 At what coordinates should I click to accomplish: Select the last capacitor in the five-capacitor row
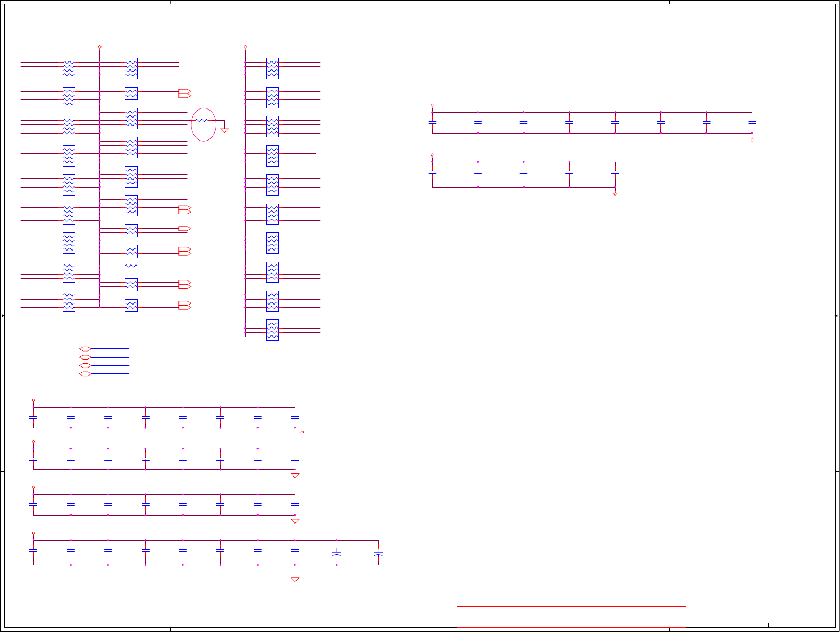click(x=615, y=172)
